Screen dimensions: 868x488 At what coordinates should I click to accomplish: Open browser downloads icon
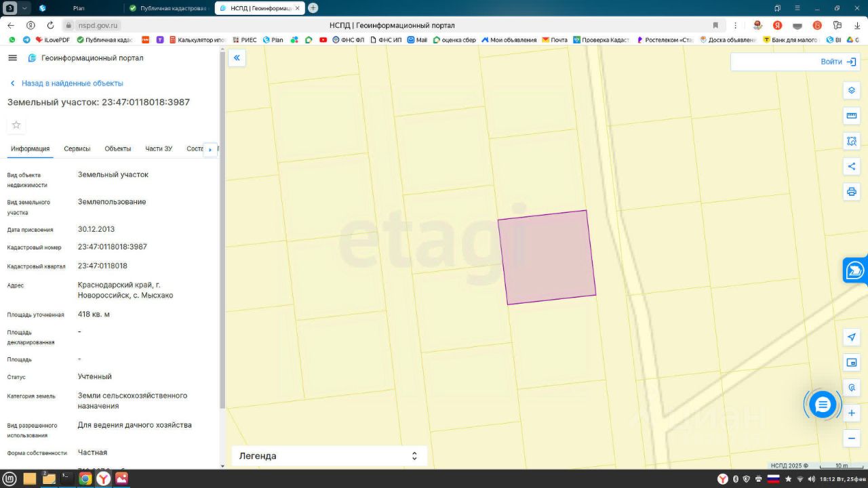pyautogui.click(x=857, y=25)
